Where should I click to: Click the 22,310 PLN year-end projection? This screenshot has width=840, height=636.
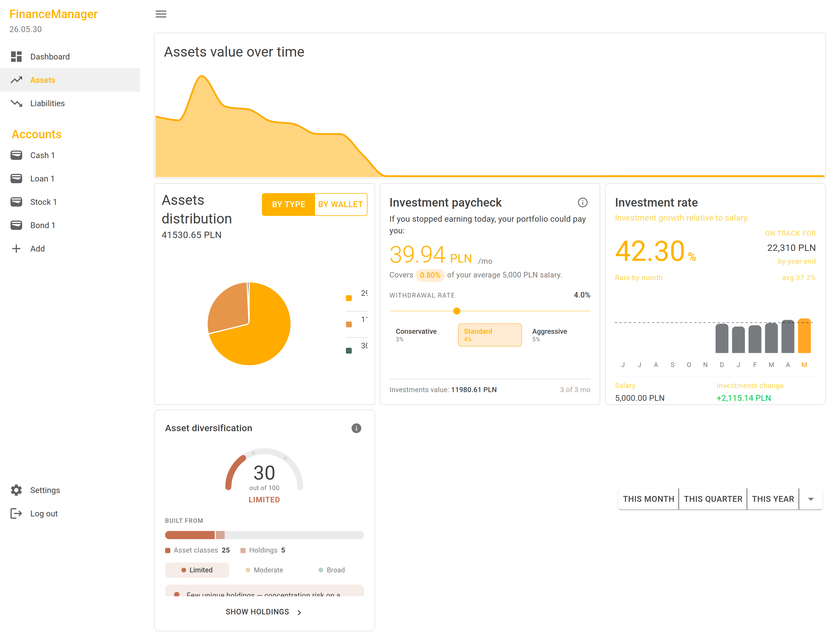coord(791,248)
